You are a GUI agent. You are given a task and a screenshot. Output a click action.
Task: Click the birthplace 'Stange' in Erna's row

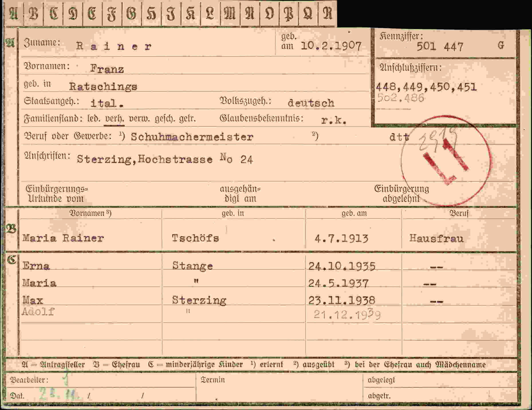[192, 266]
